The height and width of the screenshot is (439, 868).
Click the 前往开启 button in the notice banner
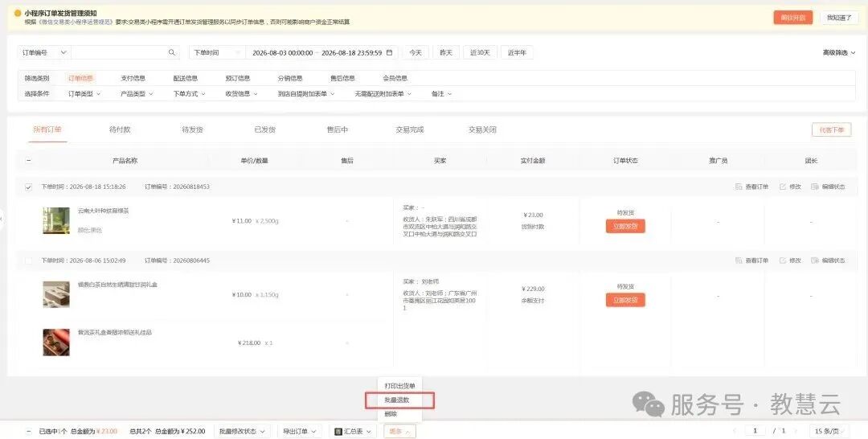792,18
